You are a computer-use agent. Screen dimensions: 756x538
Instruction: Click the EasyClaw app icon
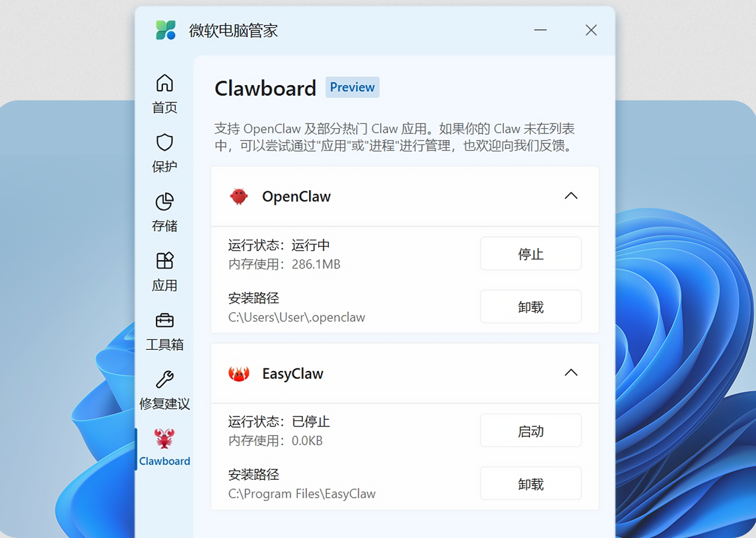click(238, 373)
